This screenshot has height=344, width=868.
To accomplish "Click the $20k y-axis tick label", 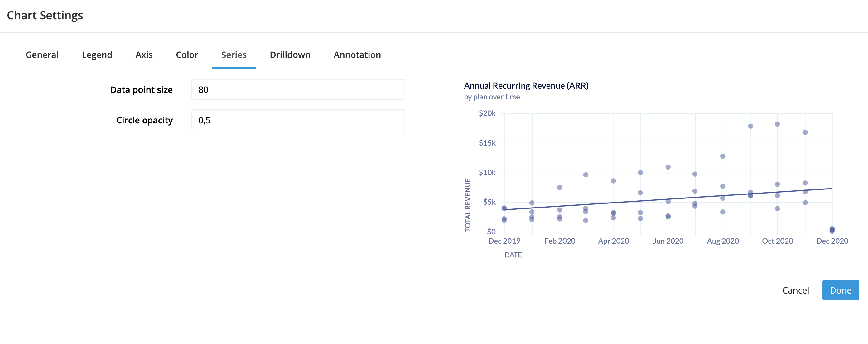I will (487, 113).
